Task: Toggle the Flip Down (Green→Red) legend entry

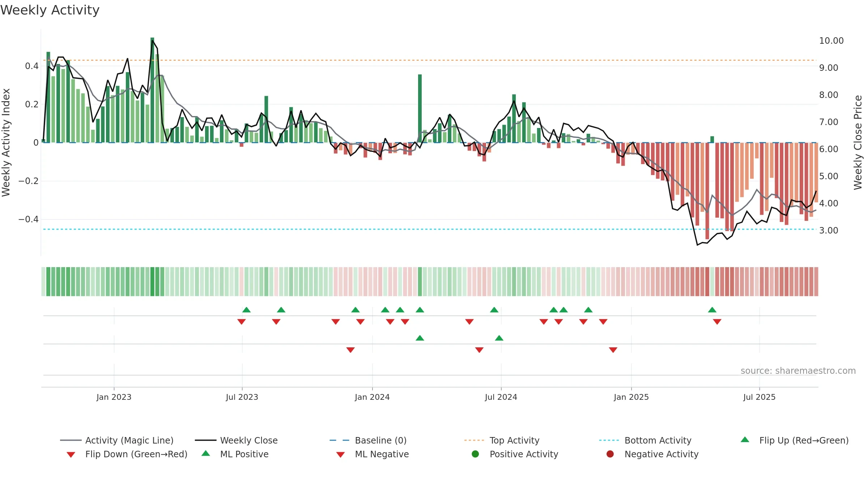Action: (127, 454)
